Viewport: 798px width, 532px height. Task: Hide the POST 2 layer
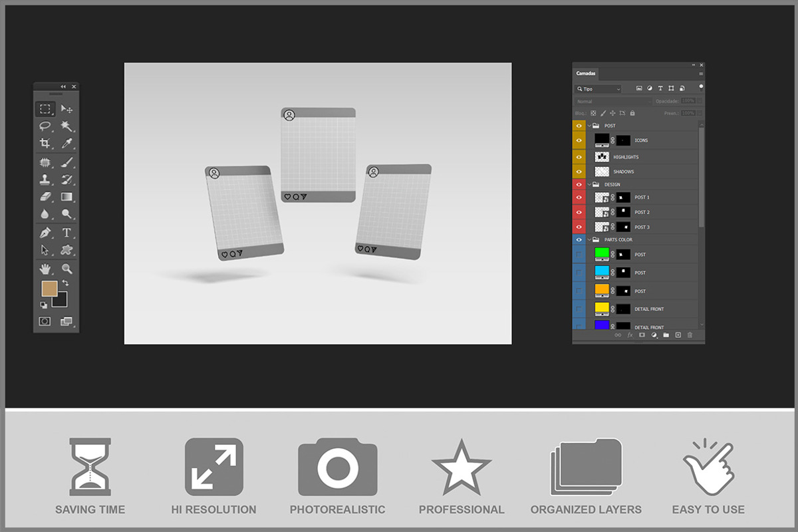pyautogui.click(x=579, y=212)
